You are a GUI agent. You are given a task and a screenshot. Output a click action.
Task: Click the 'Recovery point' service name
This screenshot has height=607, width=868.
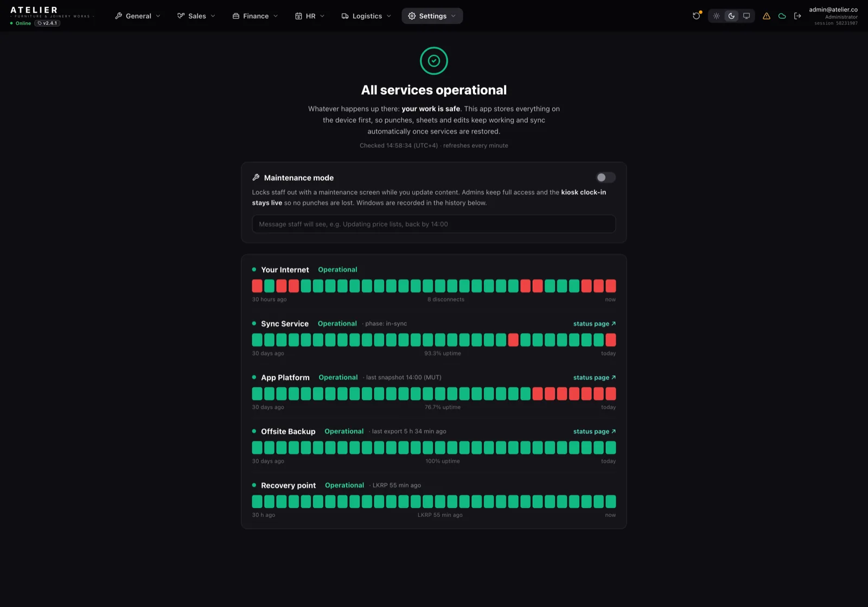coord(288,485)
